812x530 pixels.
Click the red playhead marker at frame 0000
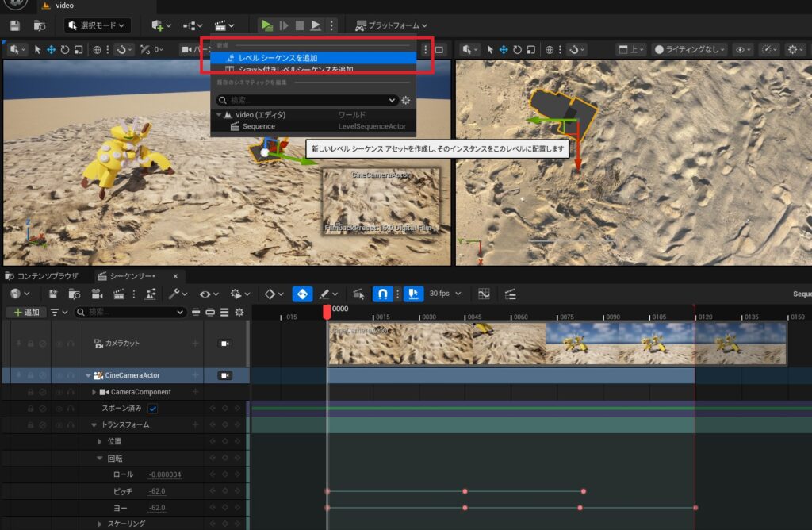(x=327, y=313)
